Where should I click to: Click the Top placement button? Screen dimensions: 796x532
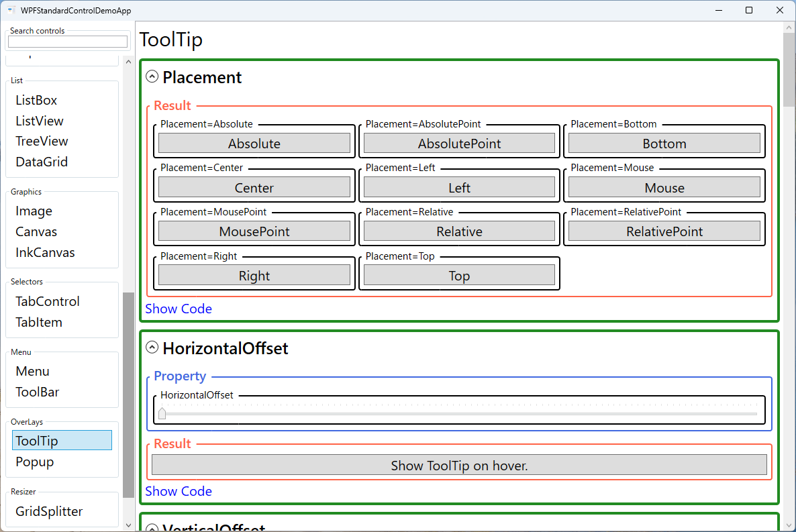coord(460,275)
